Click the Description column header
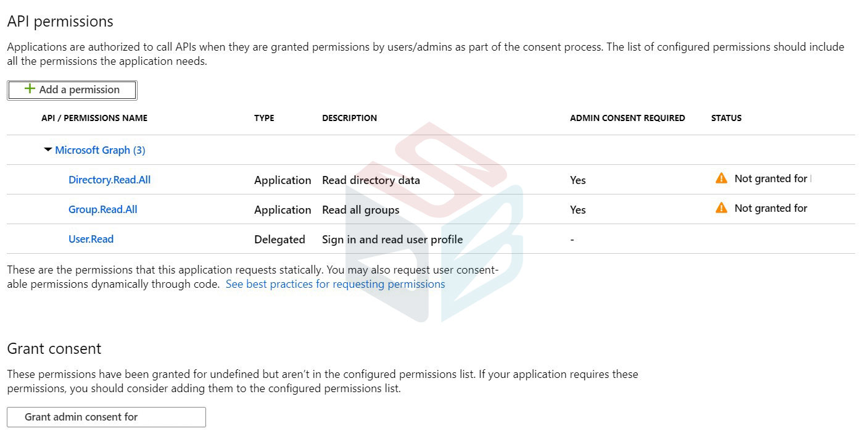 [x=349, y=118]
